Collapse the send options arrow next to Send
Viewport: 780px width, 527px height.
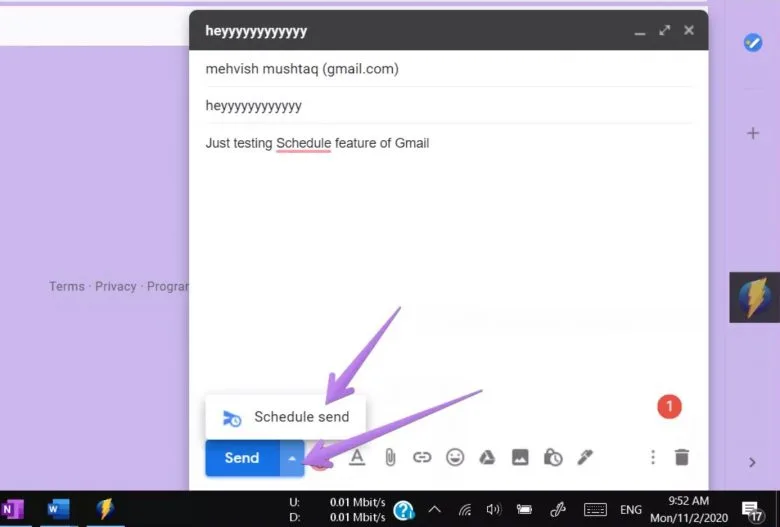click(x=291, y=458)
